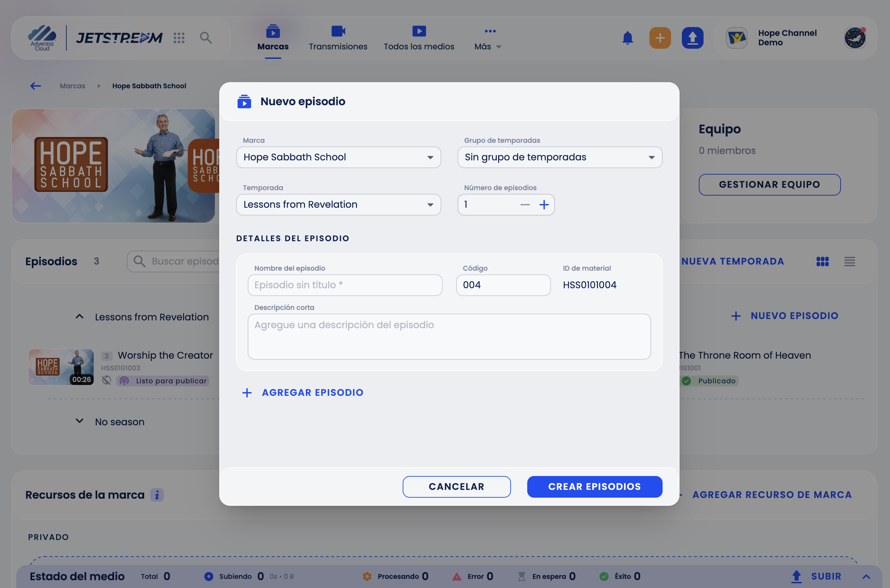Open the Marca dropdown
Screen dimensions: 890x588
(x=338, y=157)
